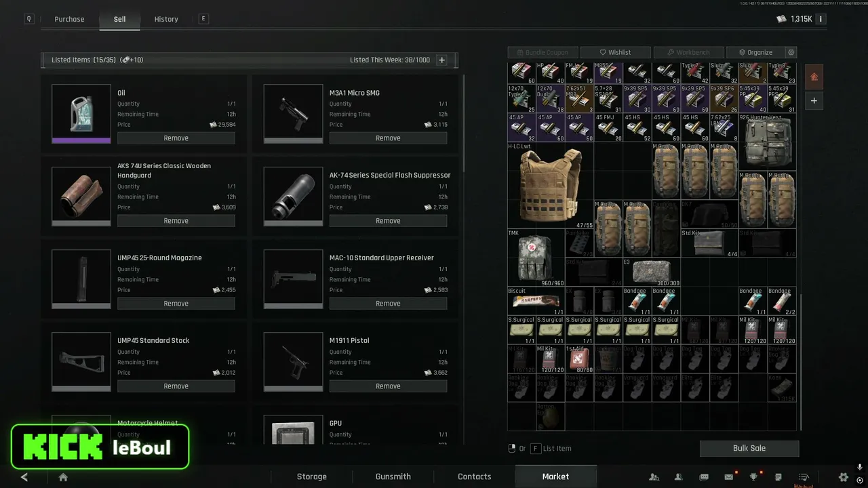Viewport: 868px width, 488px height.
Task: Switch to the History tab
Action: (166, 19)
